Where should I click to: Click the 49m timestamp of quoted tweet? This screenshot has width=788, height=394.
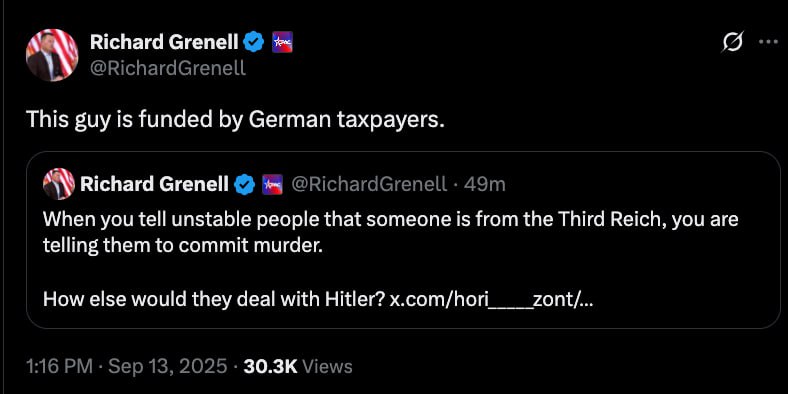click(484, 185)
